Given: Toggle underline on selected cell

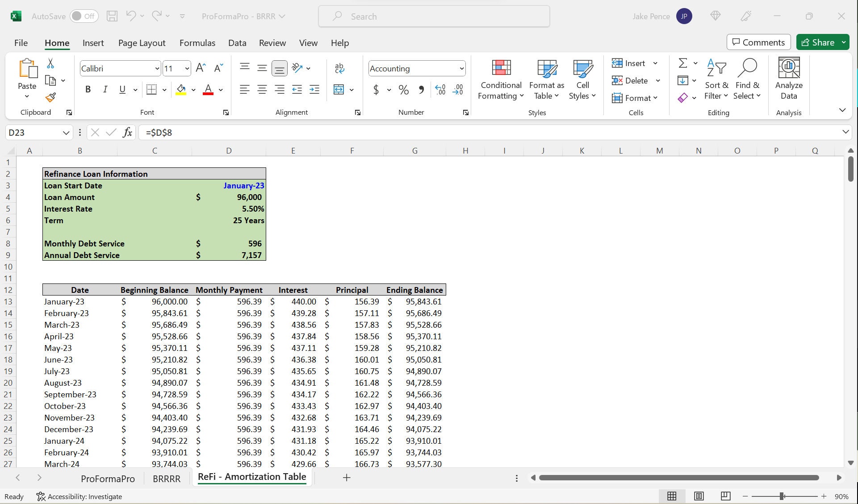Looking at the screenshot, I should [121, 89].
